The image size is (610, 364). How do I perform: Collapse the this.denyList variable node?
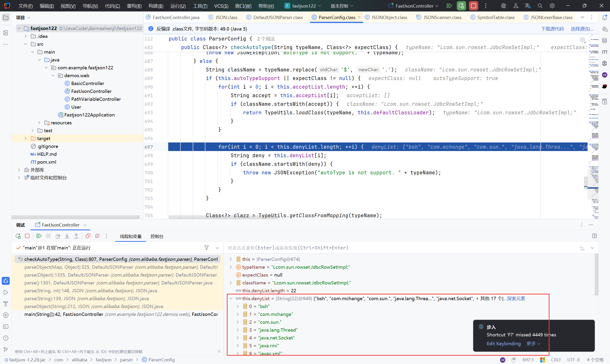[231, 298]
